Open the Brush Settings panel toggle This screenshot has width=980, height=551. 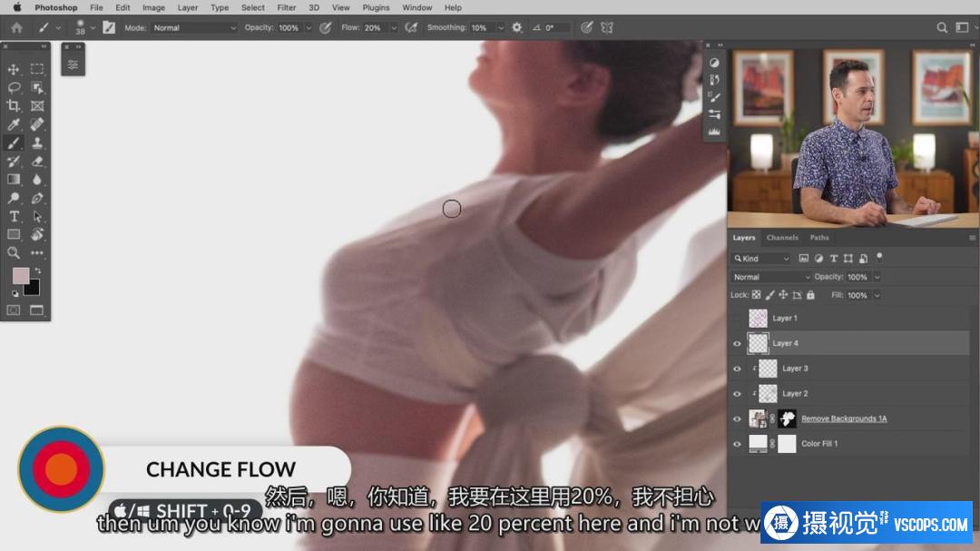pos(109,27)
